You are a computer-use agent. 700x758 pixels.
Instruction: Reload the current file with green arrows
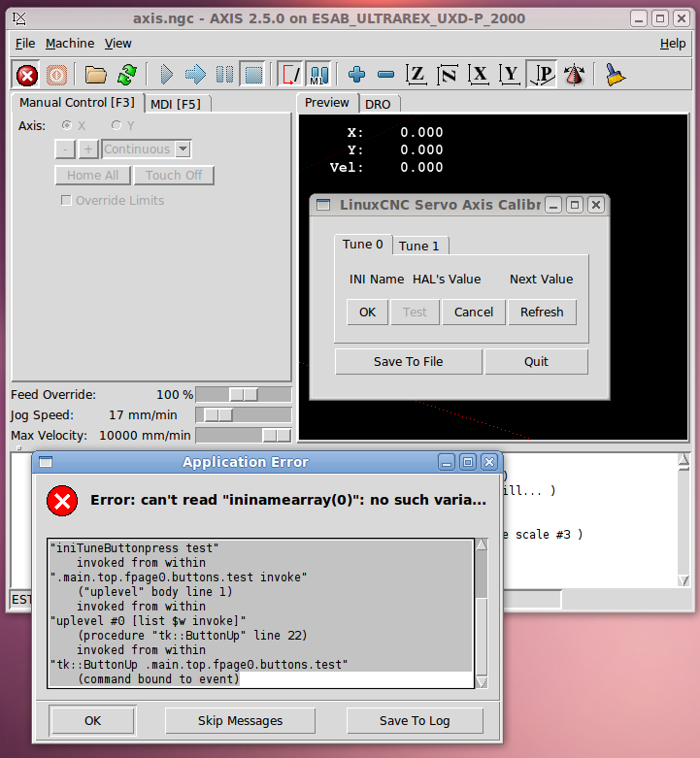[x=126, y=75]
